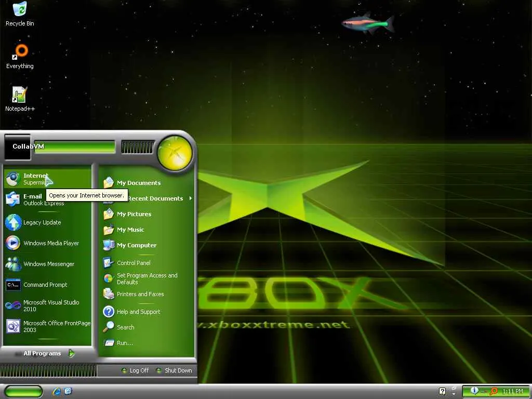Click the swimming fish on the desktop
The width and height of the screenshot is (532, 399).
(x=368, y=23)
